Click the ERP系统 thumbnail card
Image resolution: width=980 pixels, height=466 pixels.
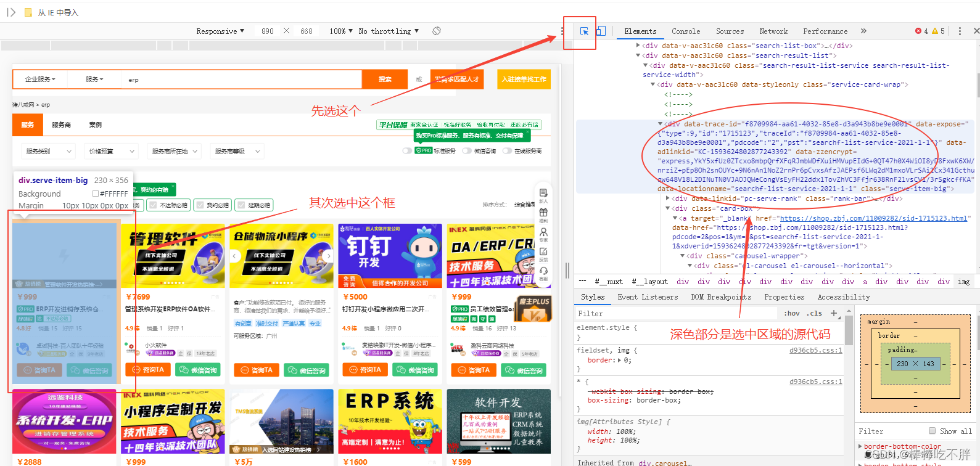[x=390, y=422]
